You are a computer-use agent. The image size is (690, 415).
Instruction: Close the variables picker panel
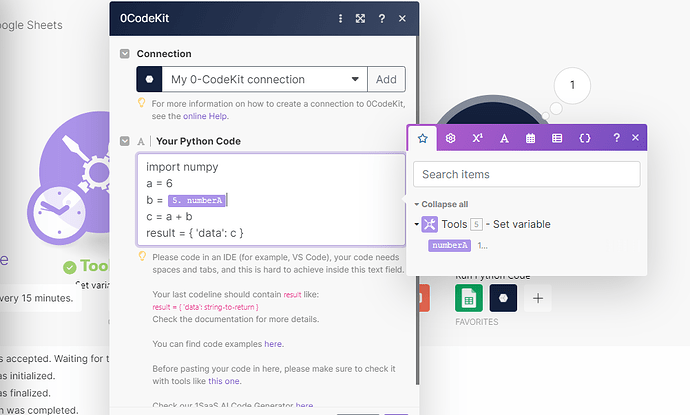(x=635, y=138)
